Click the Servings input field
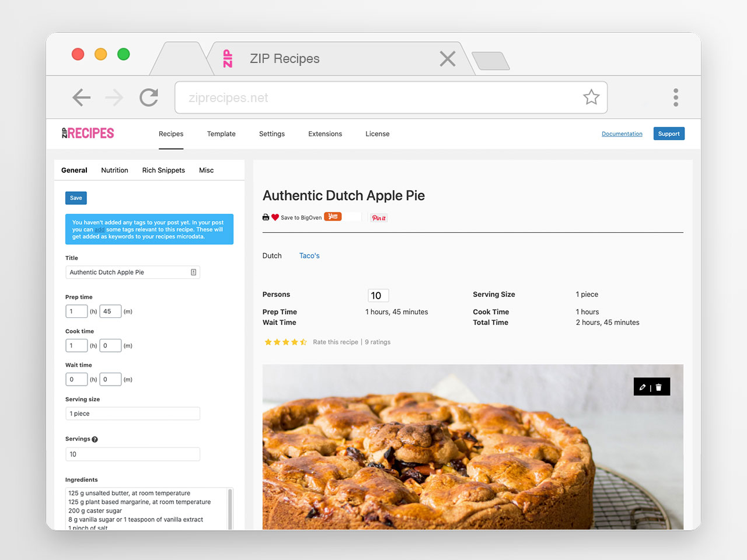The height and width of the screenshot is (560, 747). (132, 454)
